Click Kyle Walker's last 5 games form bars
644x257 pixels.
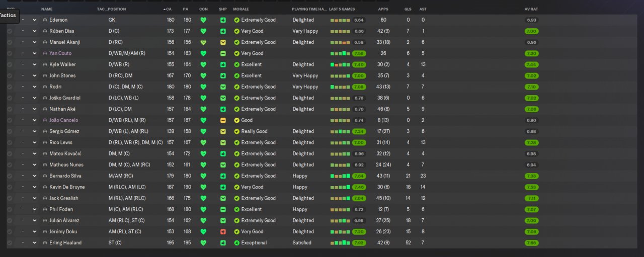click(x=340, y=64)
